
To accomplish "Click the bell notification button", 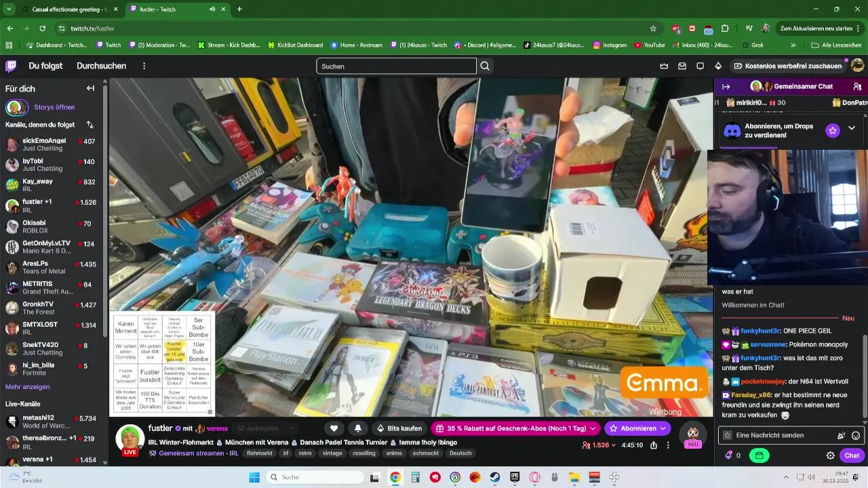I will pyautogui.click(x=357, y=428).
